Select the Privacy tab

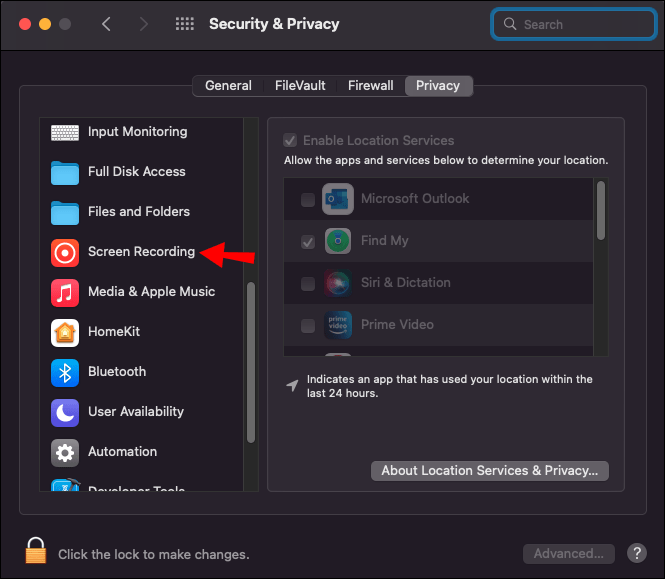tap(438, 86)
